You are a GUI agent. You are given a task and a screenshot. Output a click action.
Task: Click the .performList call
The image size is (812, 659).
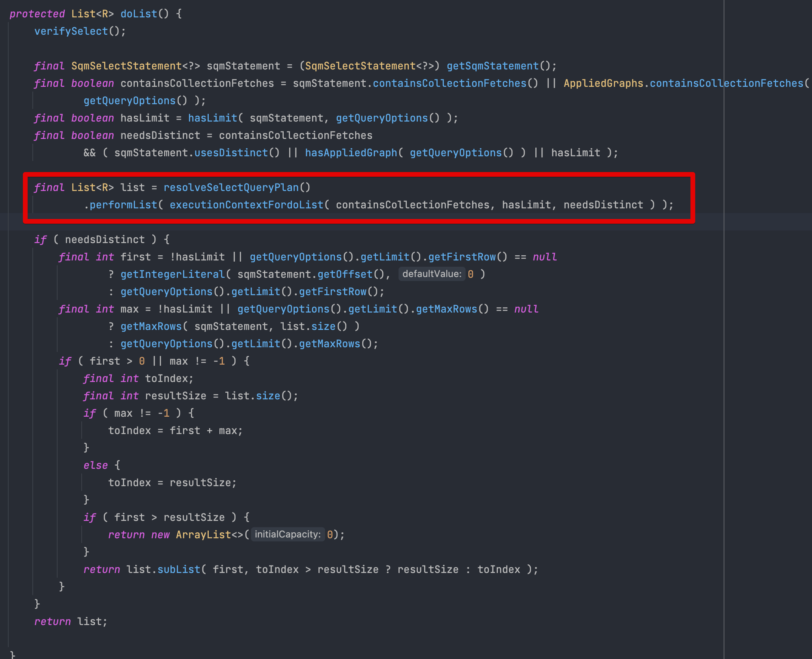point(120,205)
